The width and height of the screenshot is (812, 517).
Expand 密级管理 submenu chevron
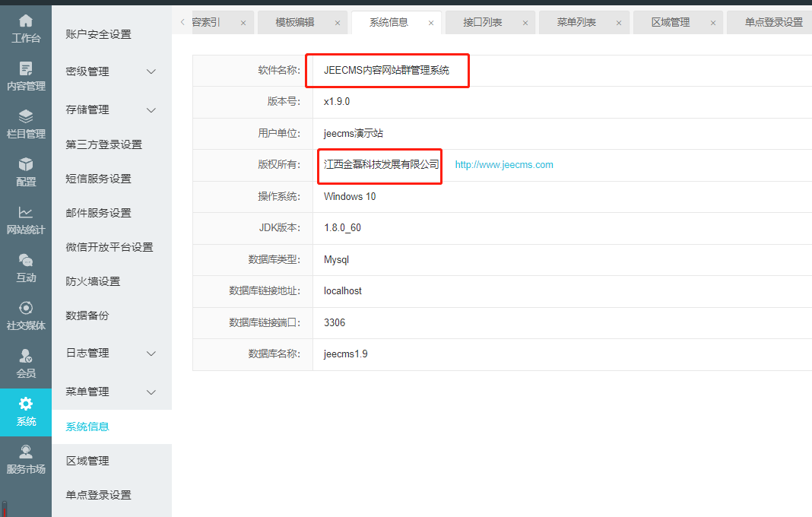point(151,71)
